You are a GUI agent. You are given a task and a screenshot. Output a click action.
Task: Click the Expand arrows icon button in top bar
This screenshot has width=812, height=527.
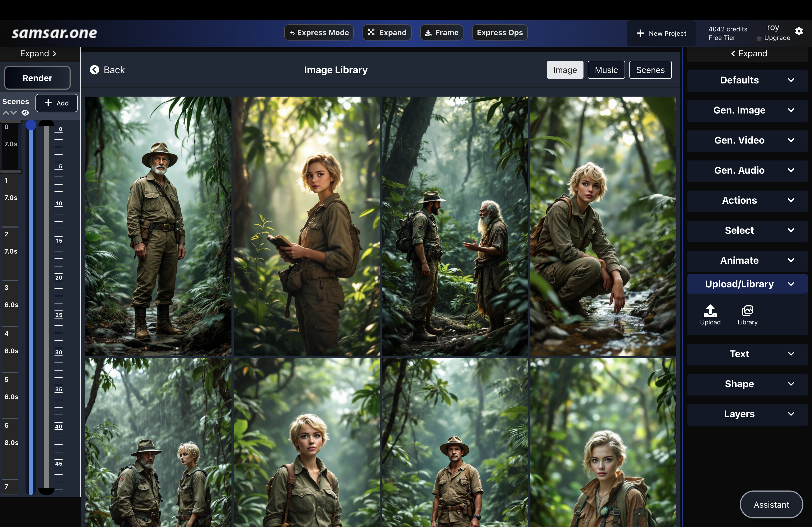[387, 33]
